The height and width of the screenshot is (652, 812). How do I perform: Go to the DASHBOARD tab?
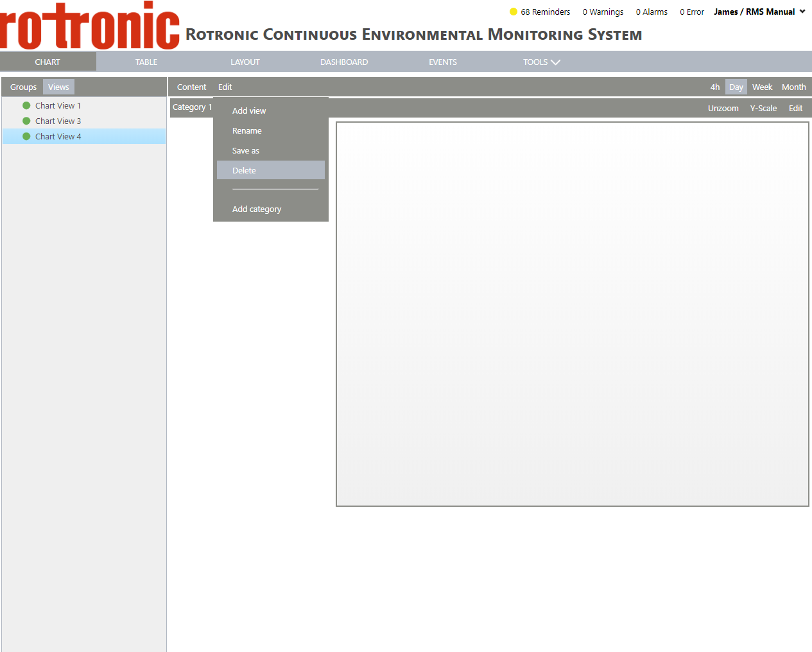(344, 62)
